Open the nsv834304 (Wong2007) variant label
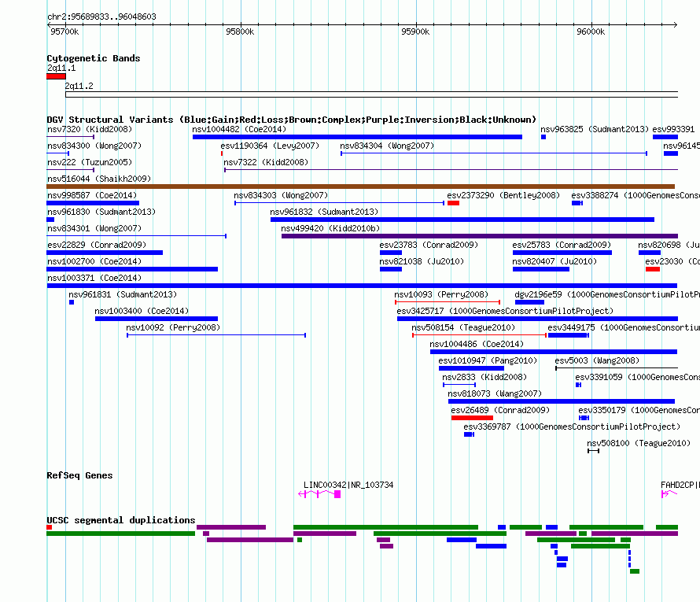The height and width of the screenshot is (602, 700). point(387,146)
